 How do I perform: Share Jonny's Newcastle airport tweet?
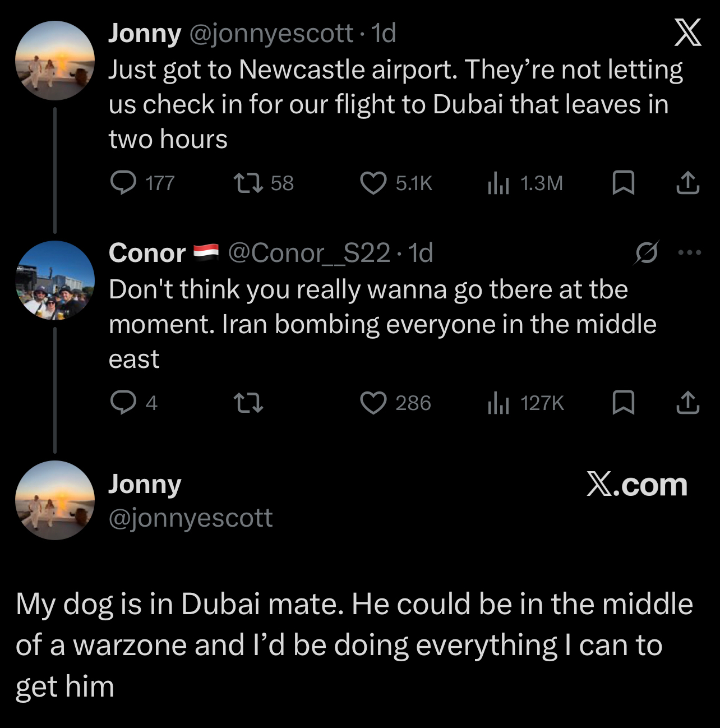click(x=687, y=183)
